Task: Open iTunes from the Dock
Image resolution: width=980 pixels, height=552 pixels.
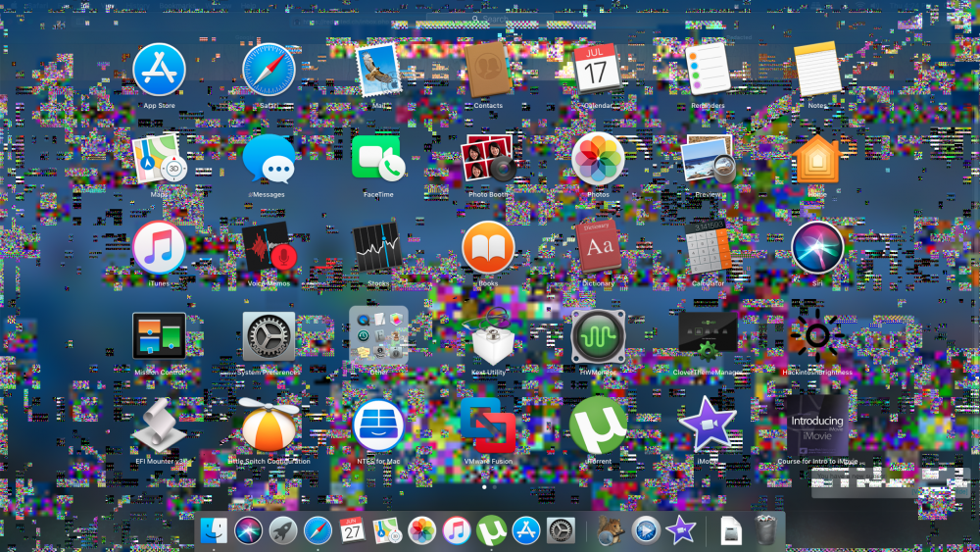Action: pyautogui.click(x=457, y=530)
